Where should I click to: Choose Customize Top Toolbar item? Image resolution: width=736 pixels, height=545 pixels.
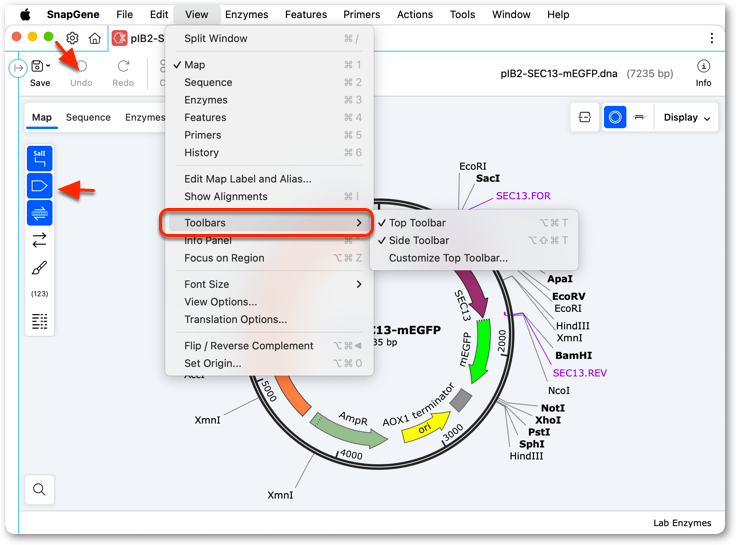(474, 258)
